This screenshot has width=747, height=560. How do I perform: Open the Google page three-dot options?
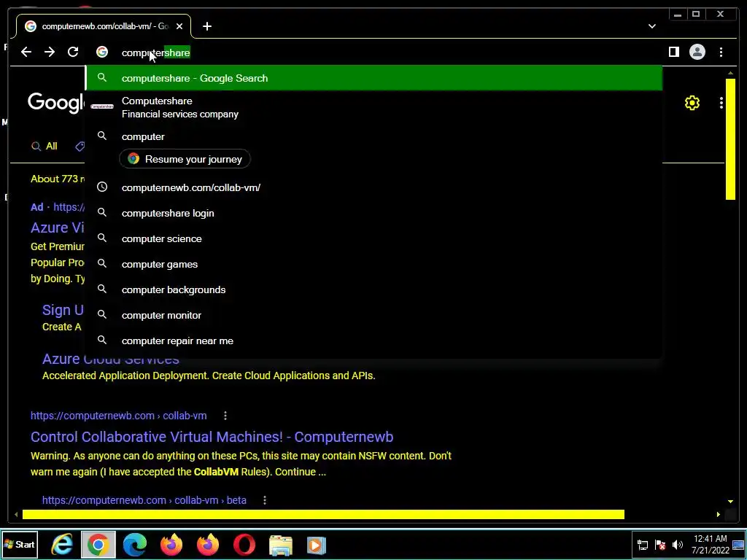(721, 103)
